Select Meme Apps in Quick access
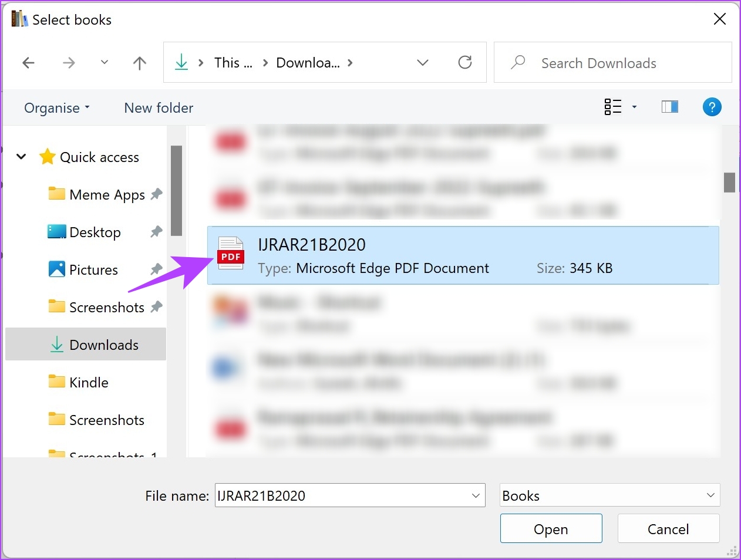Screen dimensions: 741x560 pos(107,195)
